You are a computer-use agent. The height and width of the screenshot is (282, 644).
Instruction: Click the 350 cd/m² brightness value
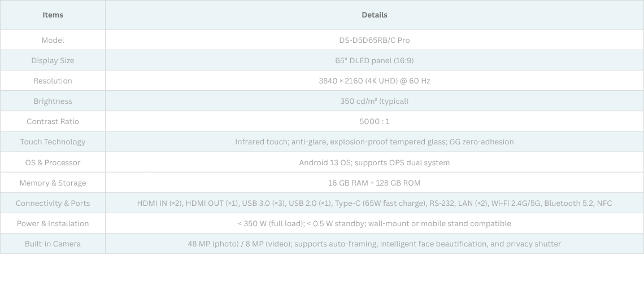(x=374, y=101)
